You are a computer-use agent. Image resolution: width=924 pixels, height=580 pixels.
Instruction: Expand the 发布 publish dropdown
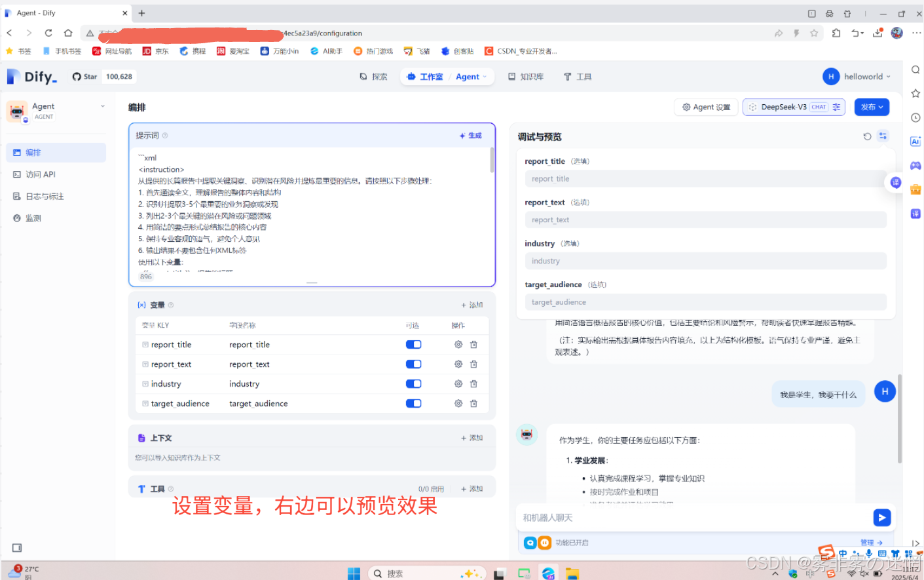[872, 107]
